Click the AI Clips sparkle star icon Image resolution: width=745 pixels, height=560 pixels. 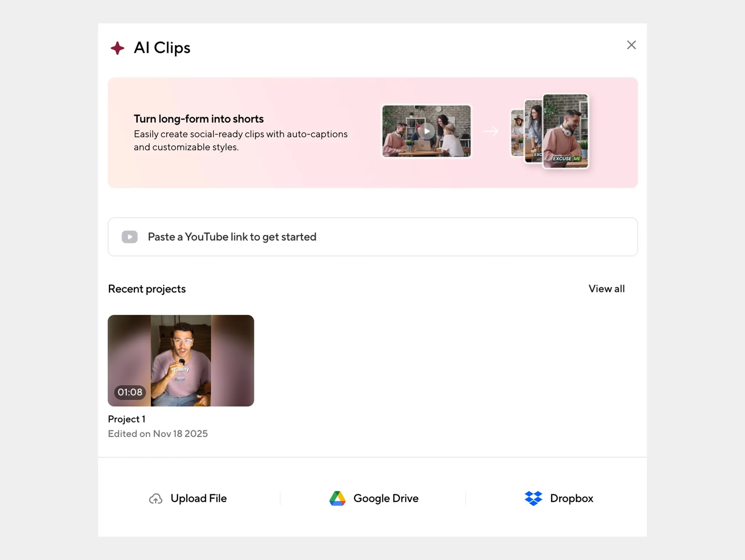pos(117,48)
